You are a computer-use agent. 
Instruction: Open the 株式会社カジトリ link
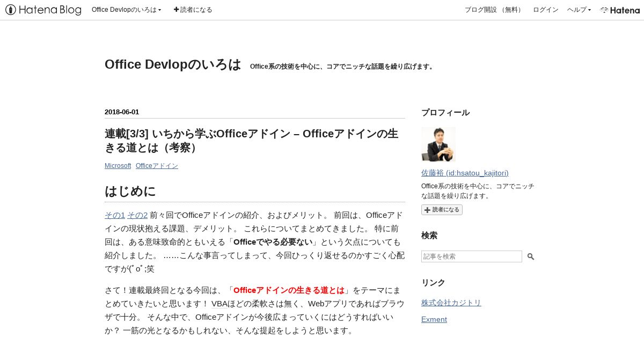(x=451, y=303)
